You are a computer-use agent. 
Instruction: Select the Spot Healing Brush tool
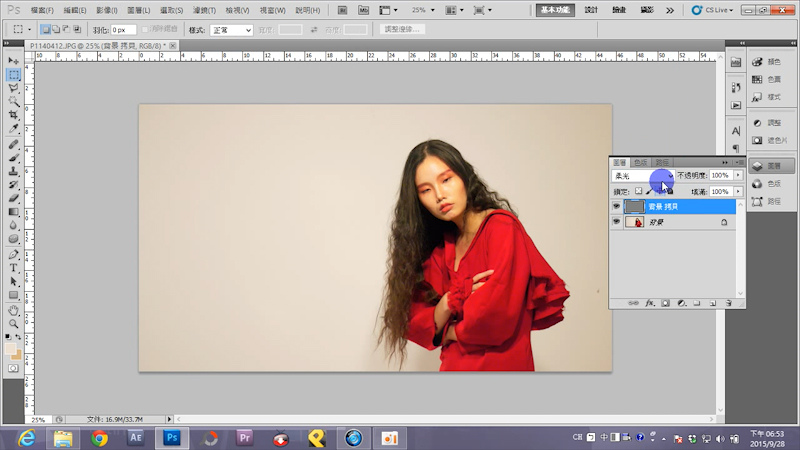coord(13,145)
